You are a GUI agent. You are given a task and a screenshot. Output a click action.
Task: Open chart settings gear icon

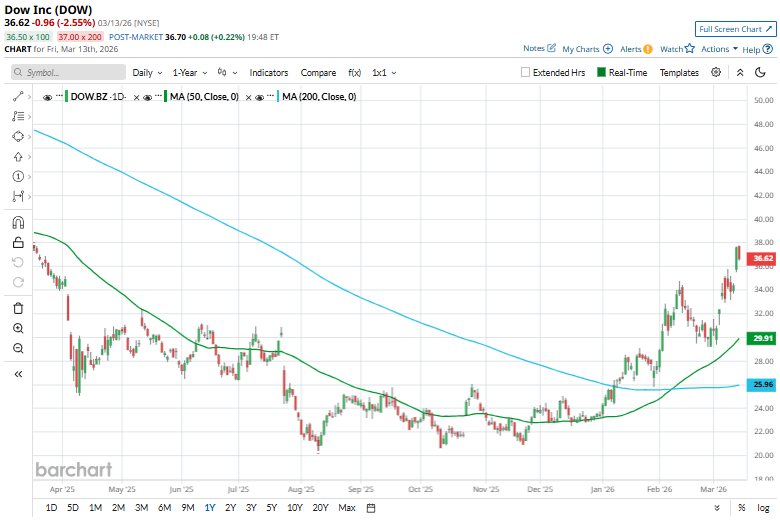[716, 72]
